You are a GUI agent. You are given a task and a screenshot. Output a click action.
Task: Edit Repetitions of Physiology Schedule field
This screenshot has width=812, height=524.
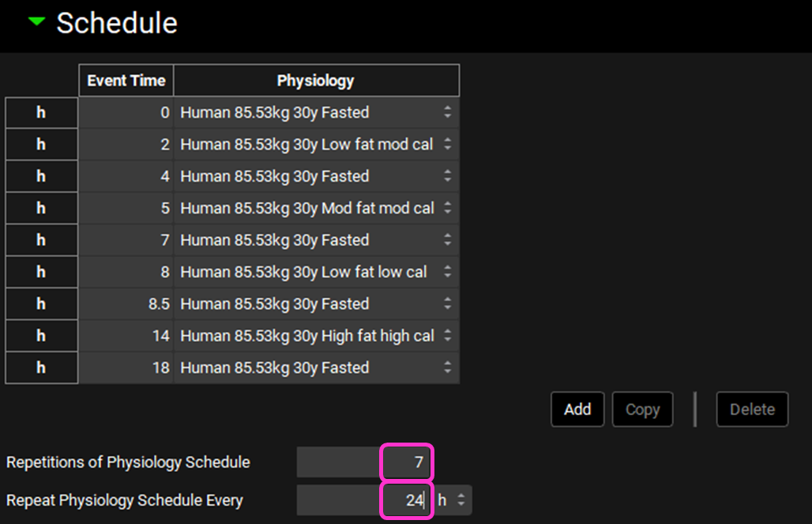(365, 462)
